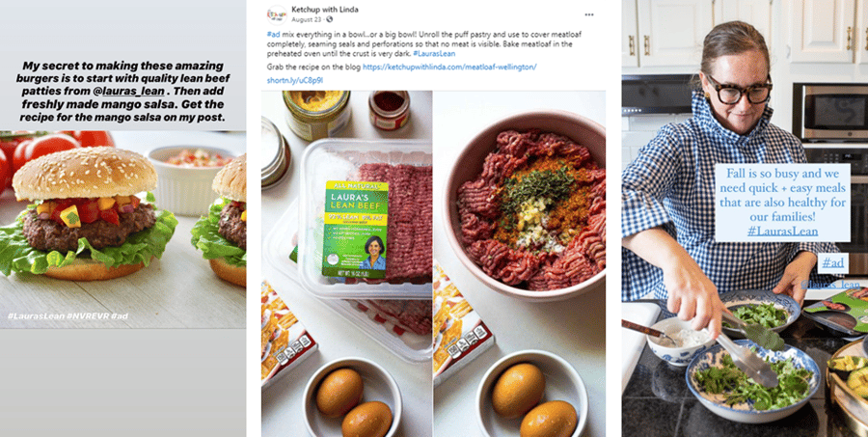Tap the Fall is so busy text sticker
Screen dimensions: 868x437
(782, 203)
